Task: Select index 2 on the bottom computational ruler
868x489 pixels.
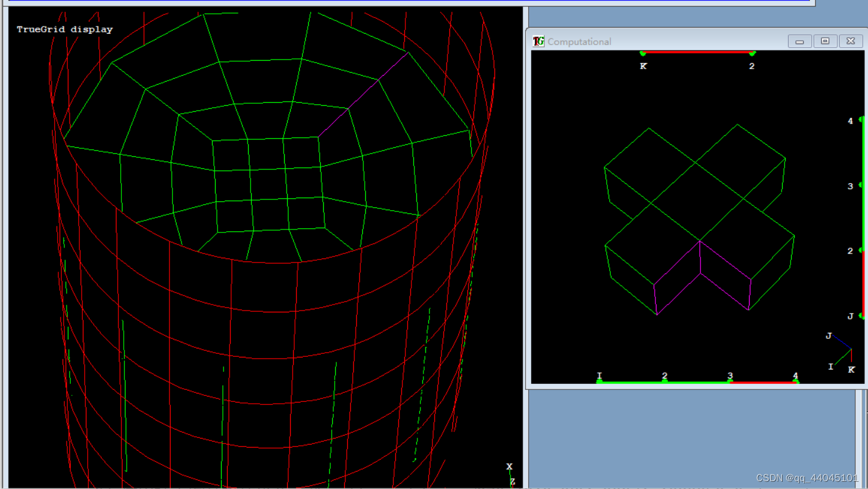Action: click(664, 376)
